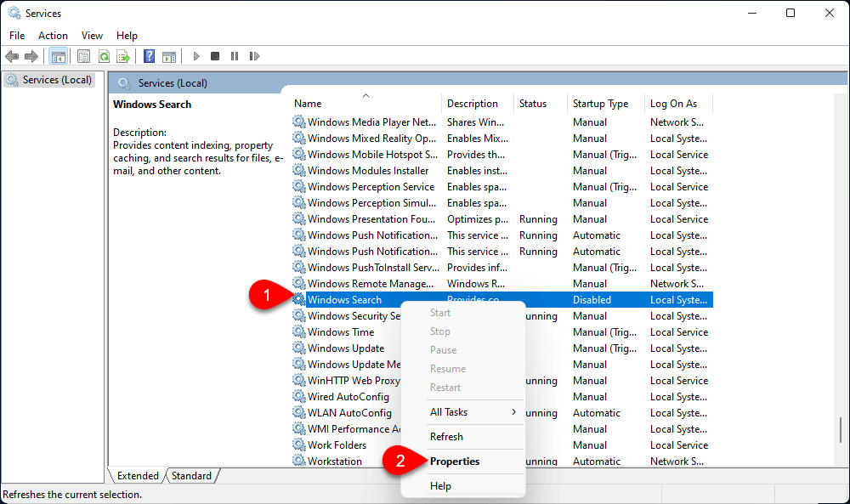850x504 pixels.
Task: Click the status bar text 'Refreshes the current selection.'
Action: 72,495
